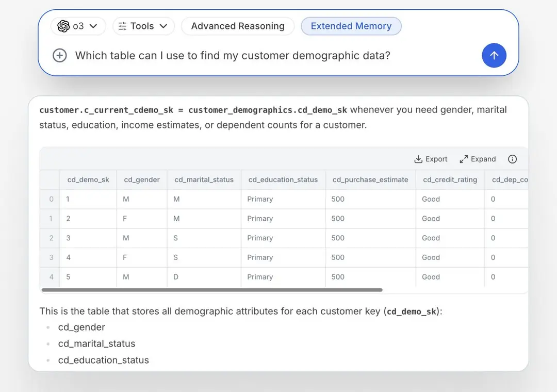Click Primary cell in row index 0
The width and height of the screenshot is (557, 392).
point(283,199)
